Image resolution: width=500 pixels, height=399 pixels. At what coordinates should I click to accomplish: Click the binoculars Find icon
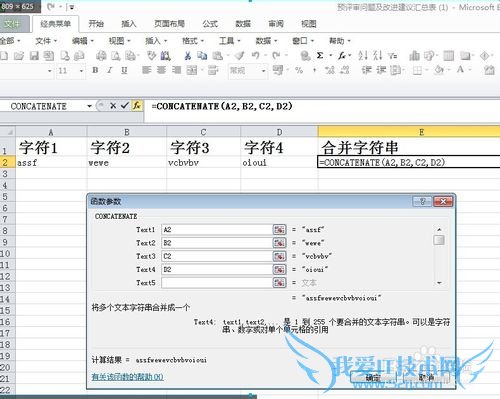tap(166, 56)
